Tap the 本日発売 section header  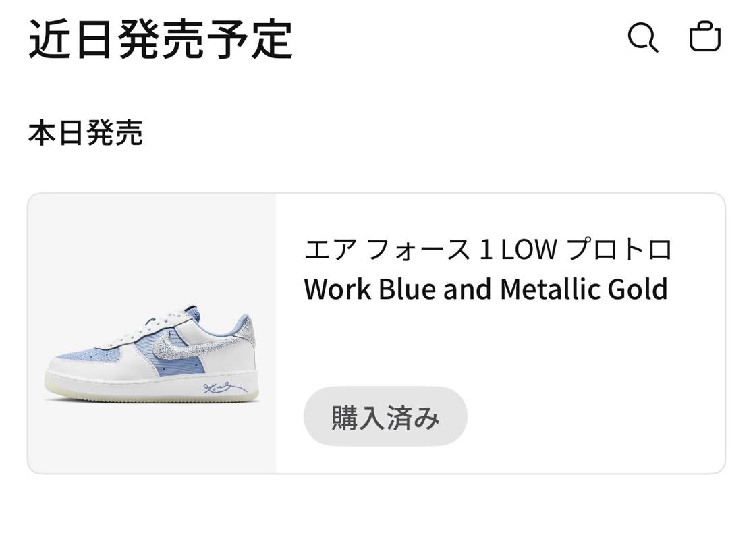pos(86,133)
